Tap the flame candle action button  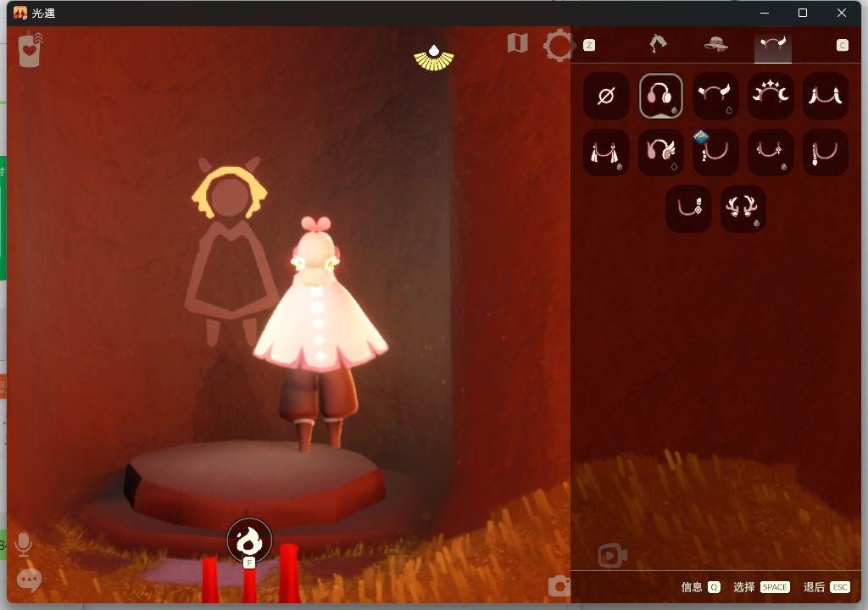pos(249,541)
